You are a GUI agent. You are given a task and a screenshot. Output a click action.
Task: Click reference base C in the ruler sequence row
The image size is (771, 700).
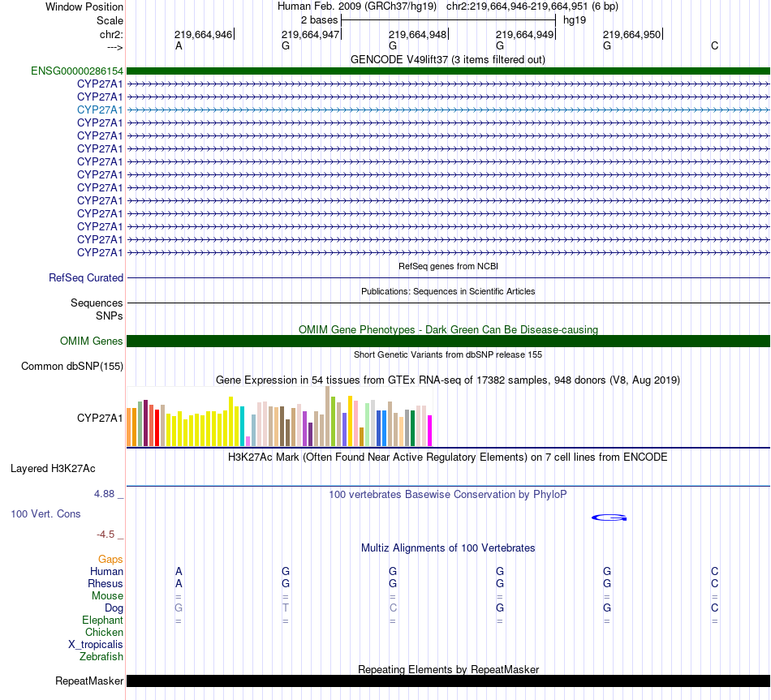(714, 45)
